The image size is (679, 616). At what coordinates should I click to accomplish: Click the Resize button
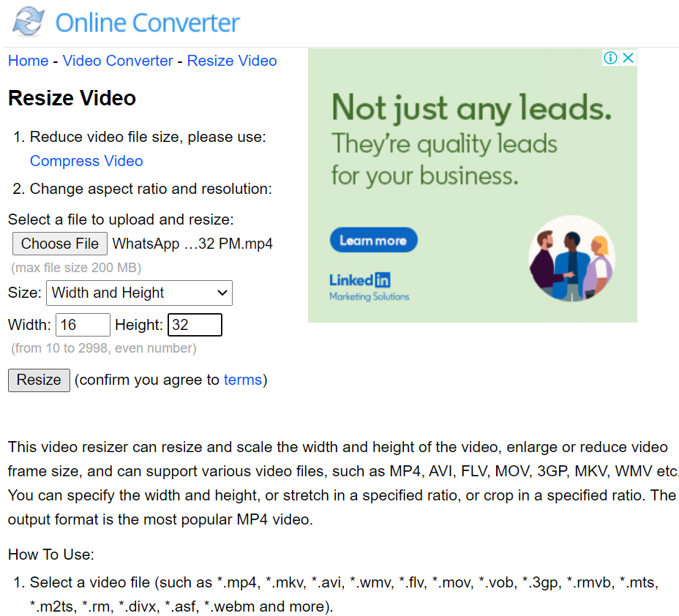point(39,380)
